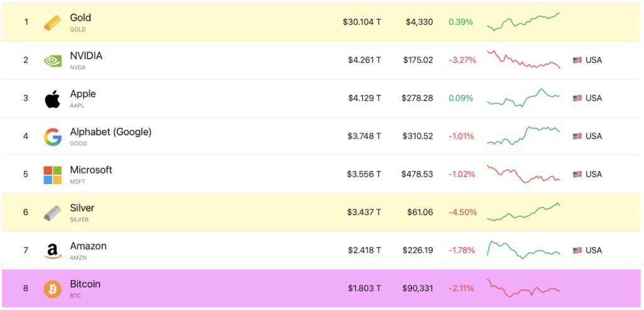The width and height of the screenshot is (644, 310).
Task: Open Apple's 30-day price chart
Action: (x=523, y=98)
